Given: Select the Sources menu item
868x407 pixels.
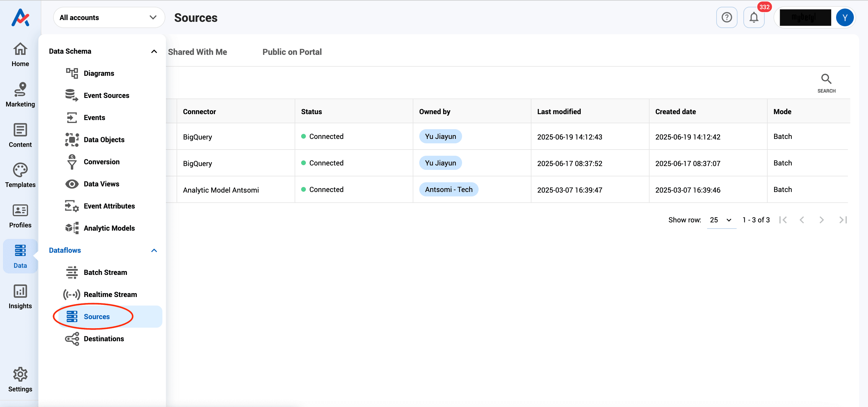Looking at the screenshot, I should (x=97, y=316).
